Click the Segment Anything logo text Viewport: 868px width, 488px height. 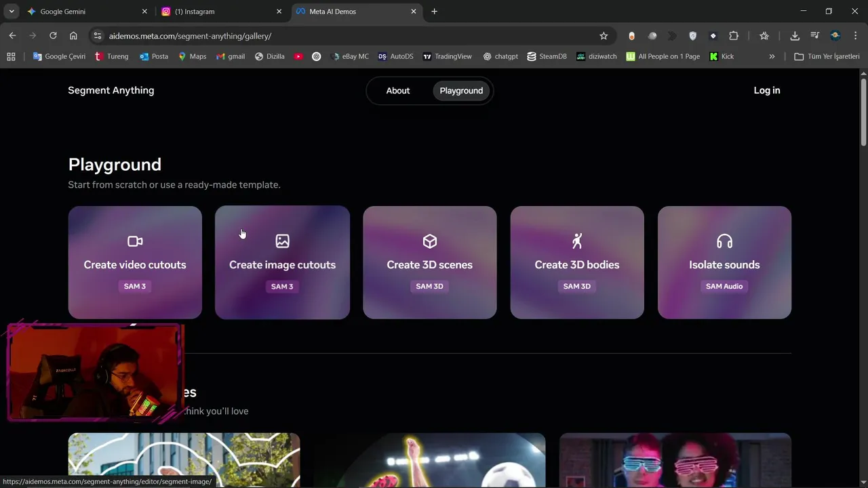click(111, 90)
